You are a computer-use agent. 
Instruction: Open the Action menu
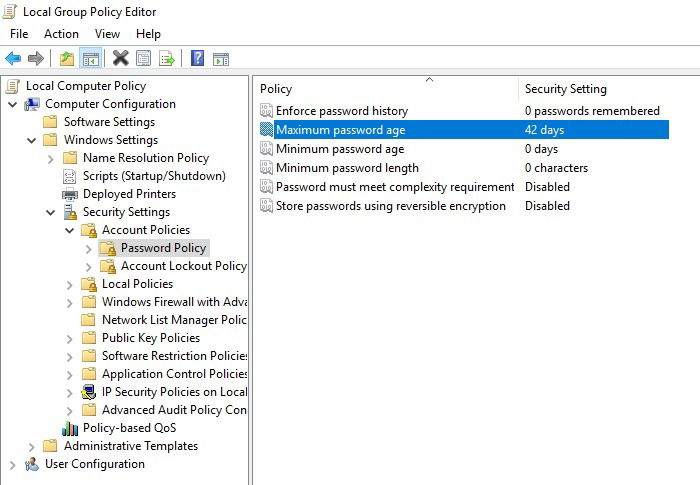coord(61,34)
